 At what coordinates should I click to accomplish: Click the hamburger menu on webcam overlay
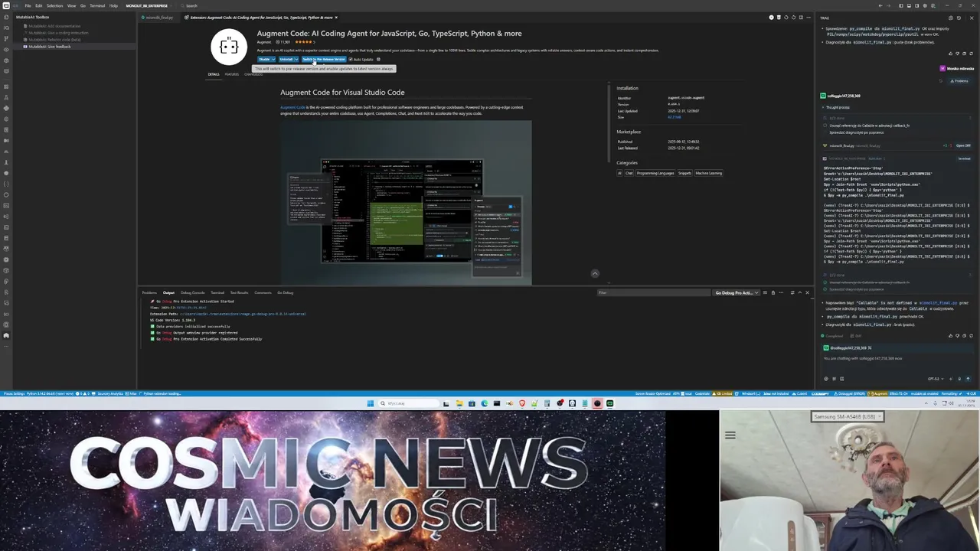[730, 435]
